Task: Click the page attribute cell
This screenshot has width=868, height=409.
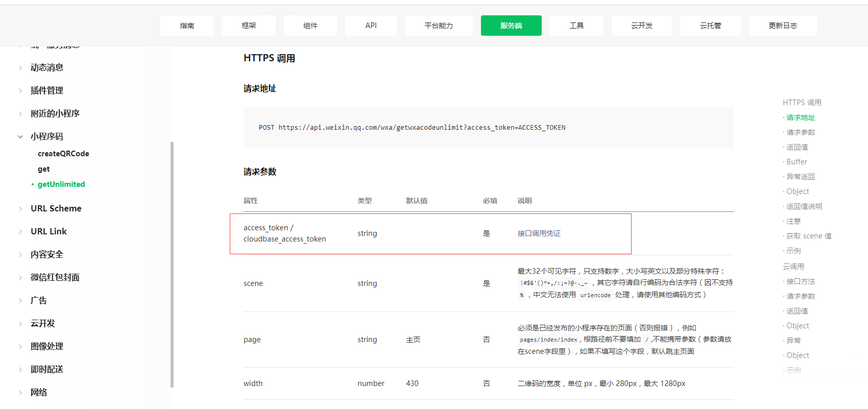Action: point(252,340)
